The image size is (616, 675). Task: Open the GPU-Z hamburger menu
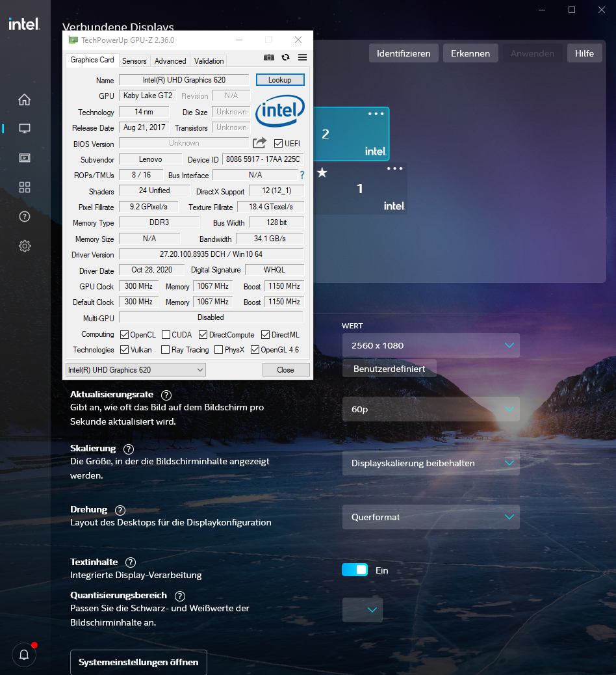click(x=302, y=57)
